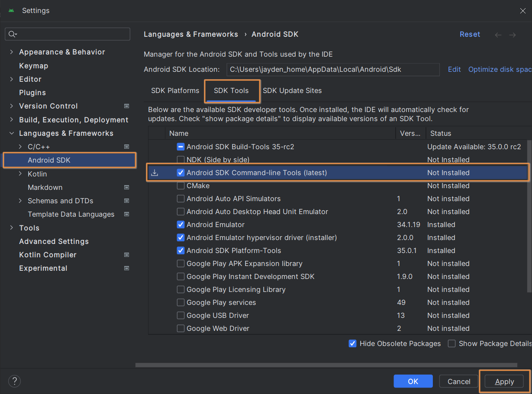Check Android Auto Desktop Head Unit Emulator

[181, 211]
